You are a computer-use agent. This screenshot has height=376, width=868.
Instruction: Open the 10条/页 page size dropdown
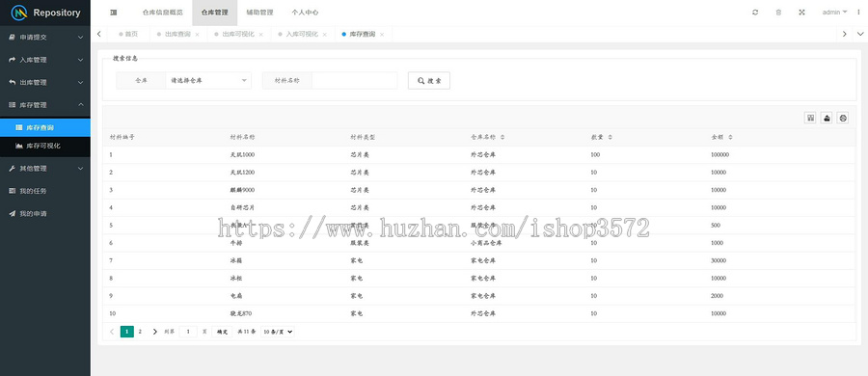click(x=278, y=332)
